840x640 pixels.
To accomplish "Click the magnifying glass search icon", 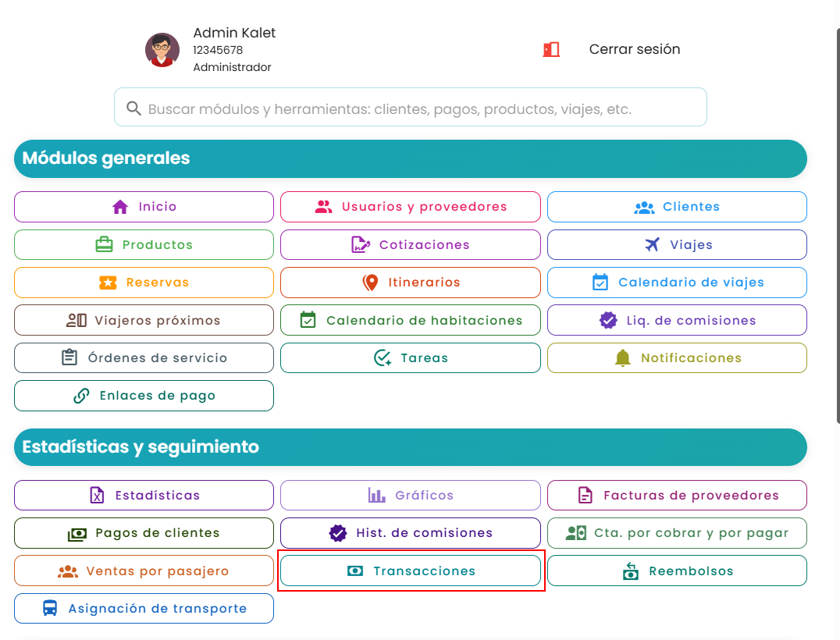I will pos(133,108).
